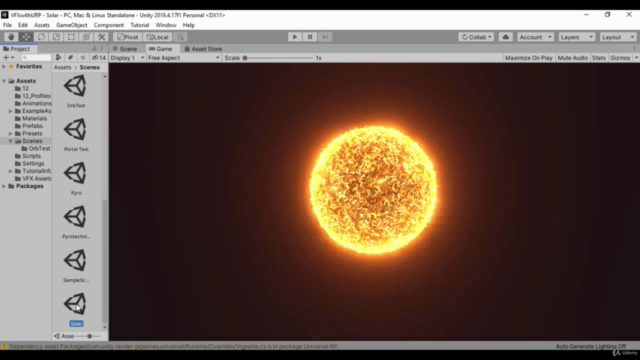The height and width of the screenshot is (360, 640).
Task: Toggle Local handle rotation
Action: (x=158, y=37)
